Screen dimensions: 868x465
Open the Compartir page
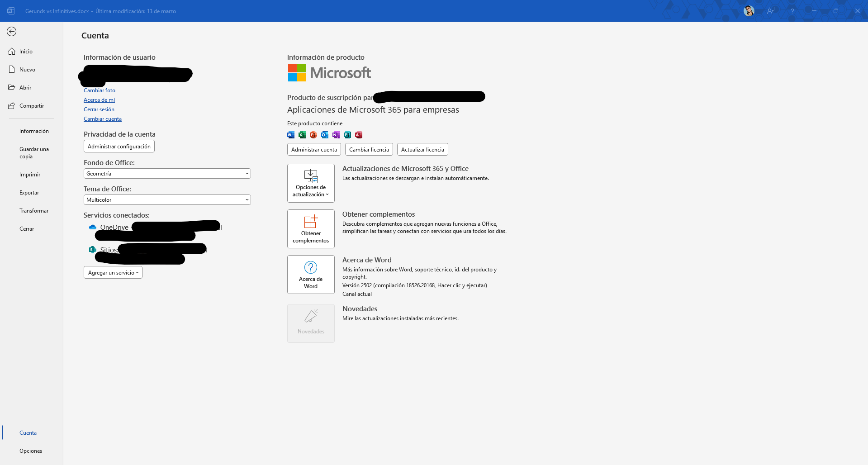tap(32, 106)
